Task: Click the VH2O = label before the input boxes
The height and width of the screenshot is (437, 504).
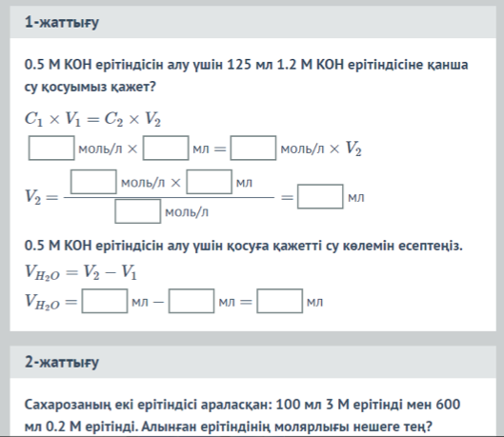Action: point(50,302)
